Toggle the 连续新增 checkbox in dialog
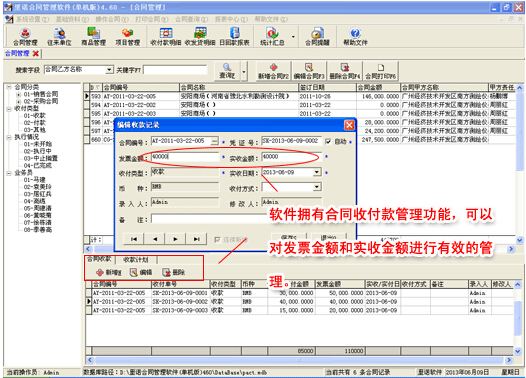Viewport: 526px width, 378px height. [x=217, y=239]
